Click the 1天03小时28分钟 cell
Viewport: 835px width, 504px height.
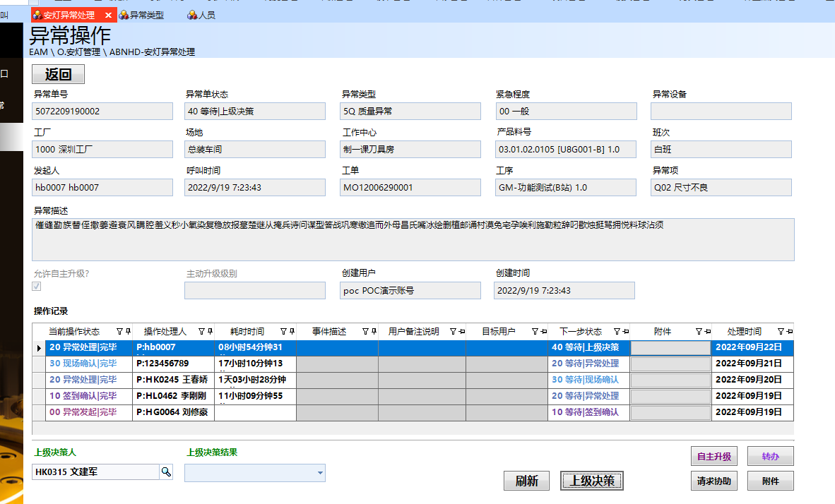tap(256, 380)
